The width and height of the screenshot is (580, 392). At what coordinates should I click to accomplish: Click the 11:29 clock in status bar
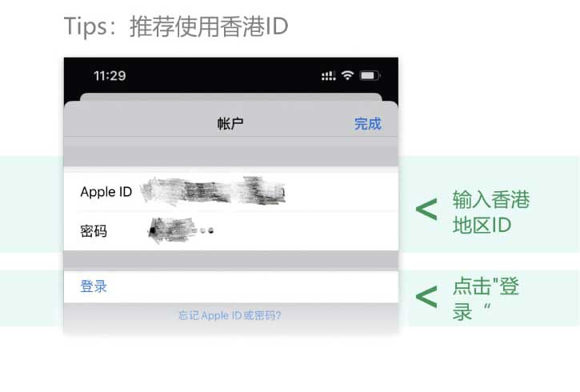coord(110,76)
